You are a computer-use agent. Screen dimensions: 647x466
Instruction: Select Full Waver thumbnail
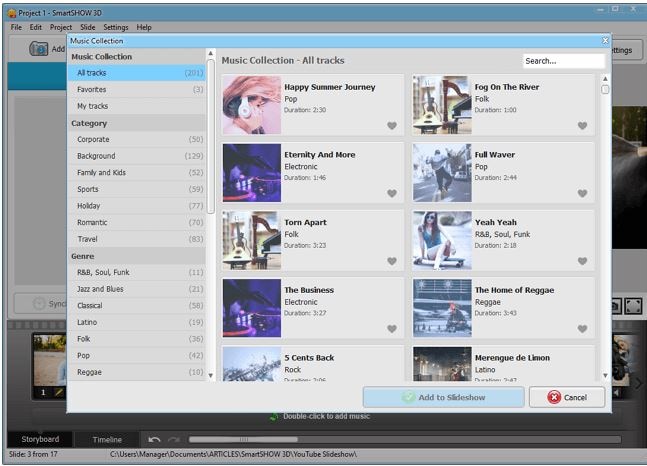tap(442, 173)
